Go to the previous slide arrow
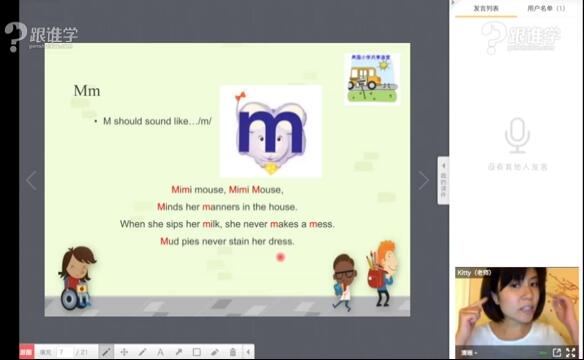The image size is (584, 360). [32, 181]
